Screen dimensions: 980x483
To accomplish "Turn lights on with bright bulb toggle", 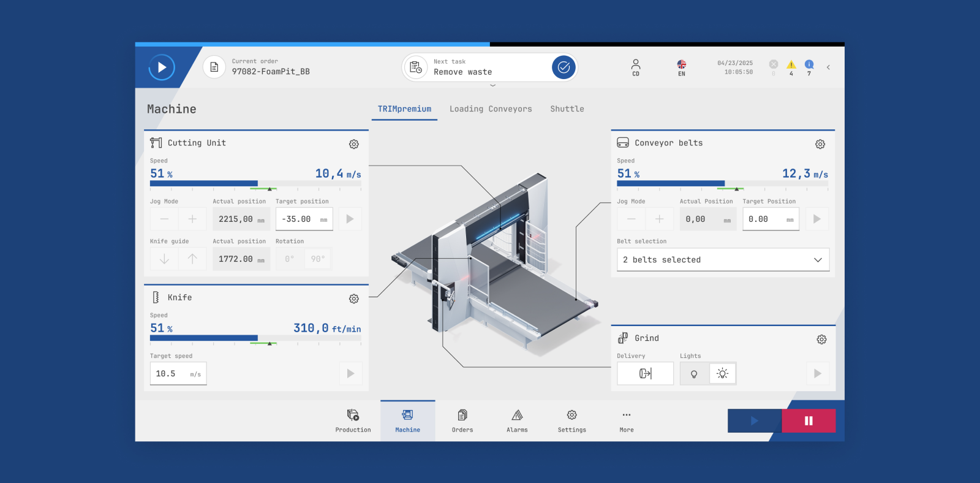I will coord(723,373).
